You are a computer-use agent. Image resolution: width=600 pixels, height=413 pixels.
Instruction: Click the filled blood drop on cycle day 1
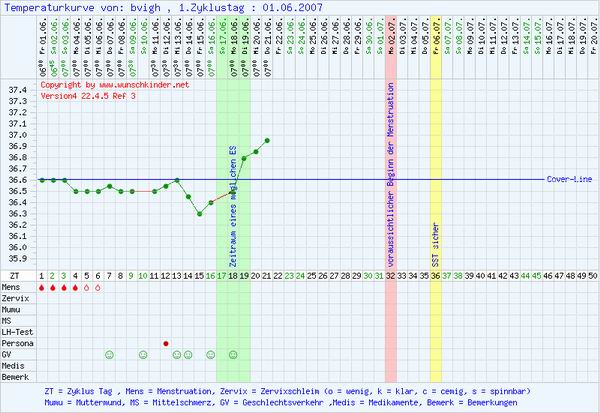point(41,288)
